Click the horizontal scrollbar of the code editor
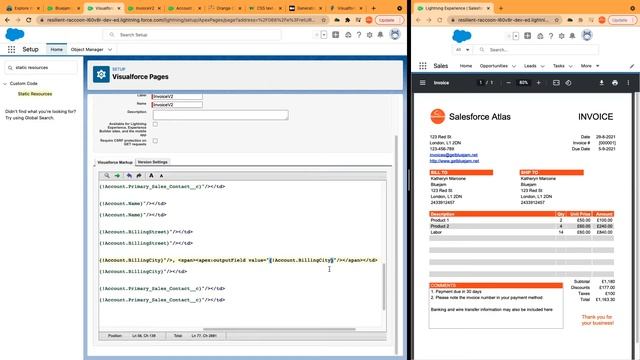 click(x=279, y=329)
